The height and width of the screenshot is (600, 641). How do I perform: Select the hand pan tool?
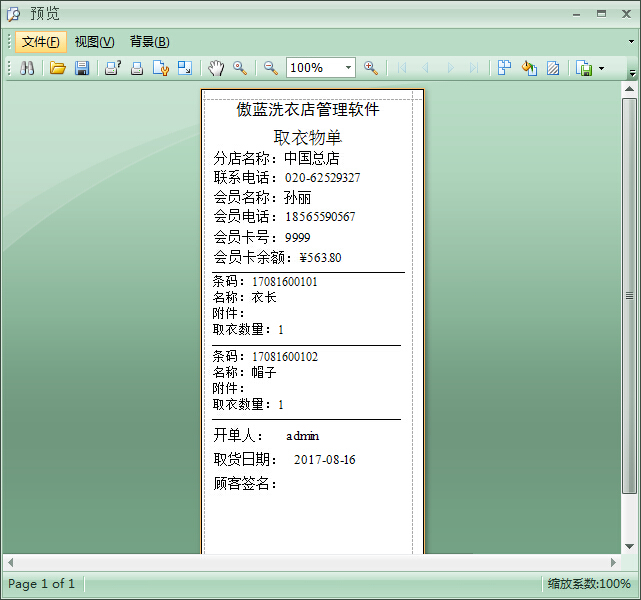(216, 68)
